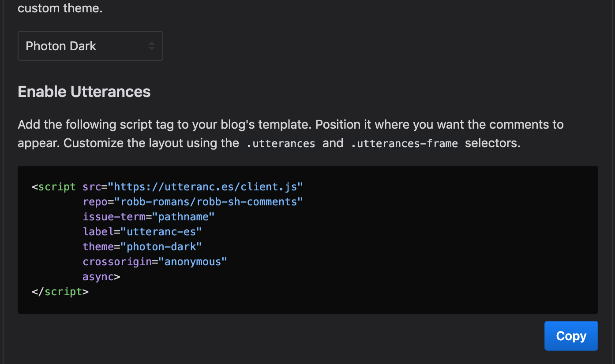
Task: Click the crossorigin "anonymous" line
Action: click(x=155, y=262)
